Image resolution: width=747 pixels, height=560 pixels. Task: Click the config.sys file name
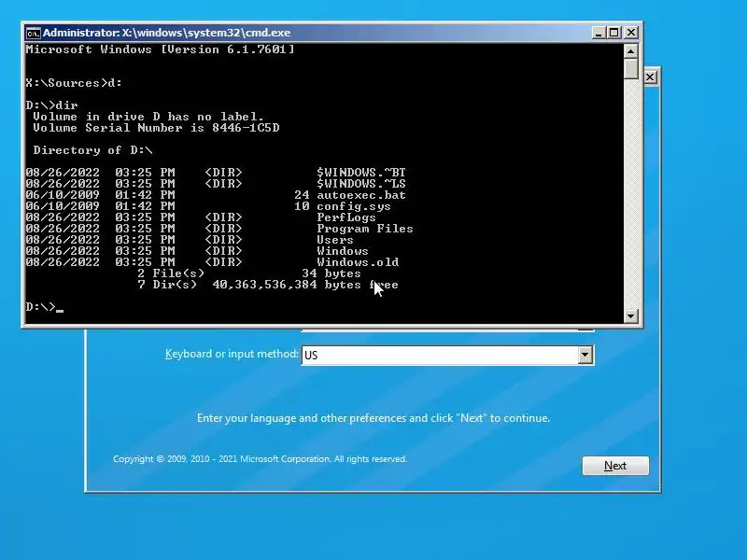pos(354,206)
